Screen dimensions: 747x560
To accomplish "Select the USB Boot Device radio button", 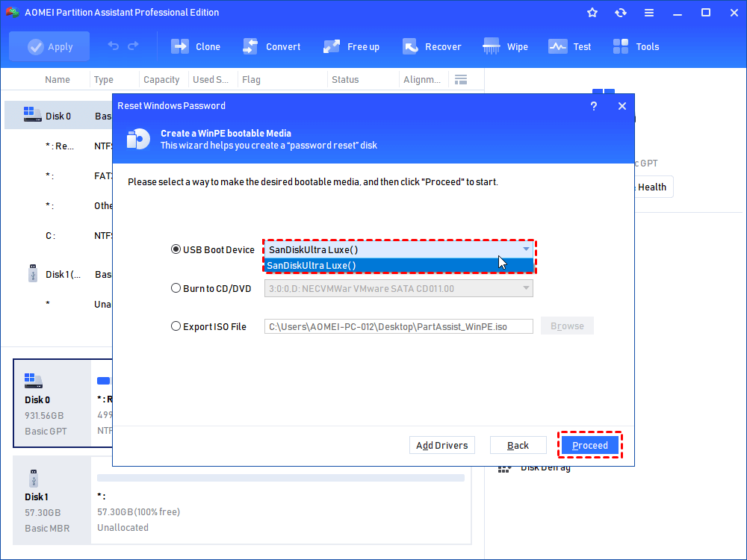I will tap(176, 249).
